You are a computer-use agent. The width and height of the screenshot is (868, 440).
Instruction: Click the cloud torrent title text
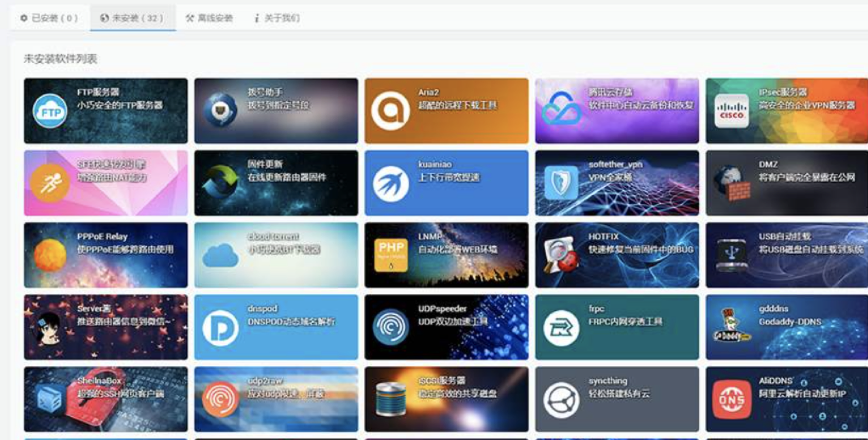pos(273,237)
